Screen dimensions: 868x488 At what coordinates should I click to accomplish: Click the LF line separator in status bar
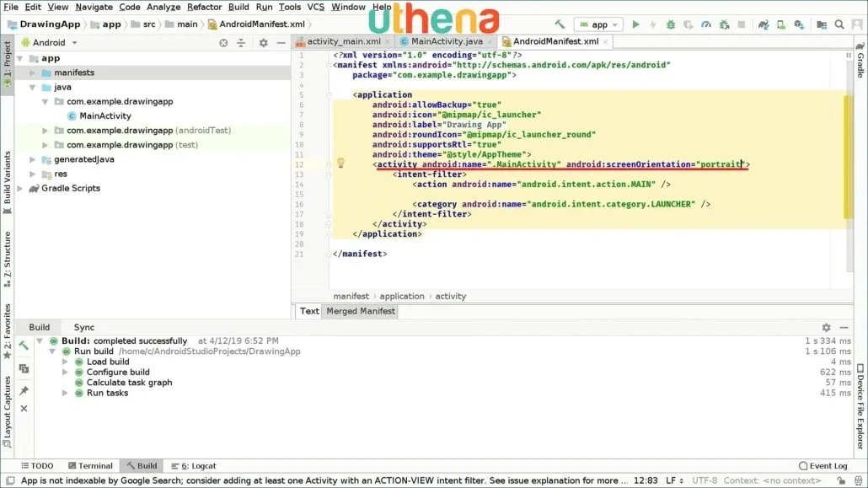click(x=673, y=480)
